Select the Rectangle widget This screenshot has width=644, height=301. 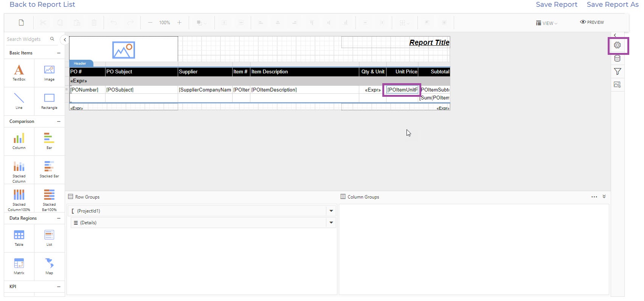point(49,101)
